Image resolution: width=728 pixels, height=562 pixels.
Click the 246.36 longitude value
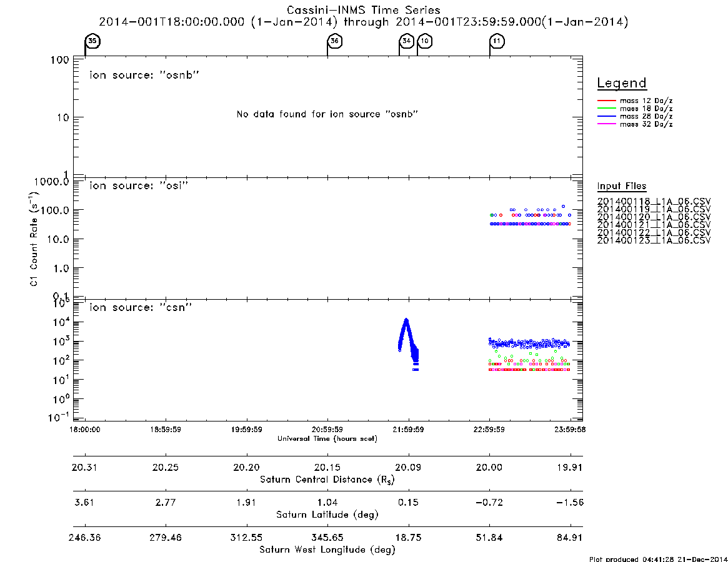[x=84, y=538]
